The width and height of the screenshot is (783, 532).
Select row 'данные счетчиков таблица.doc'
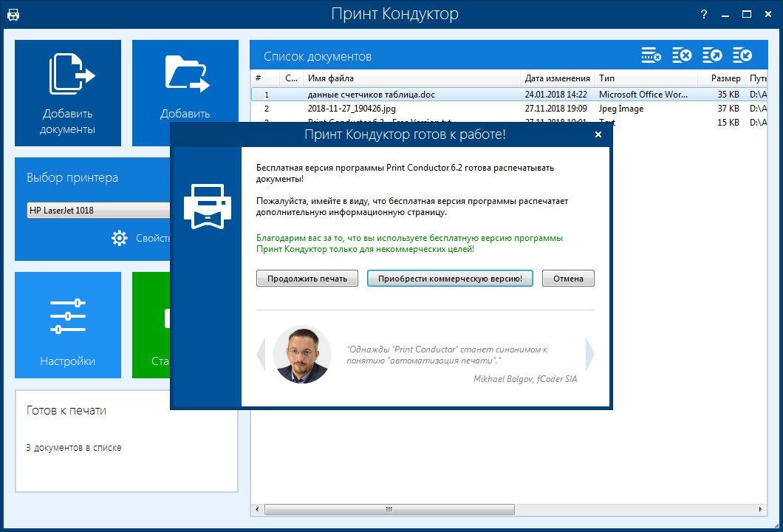(x=510, y=95)
